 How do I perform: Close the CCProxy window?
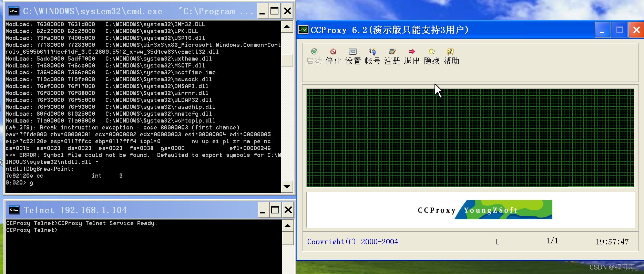click(x=636, y=30)
